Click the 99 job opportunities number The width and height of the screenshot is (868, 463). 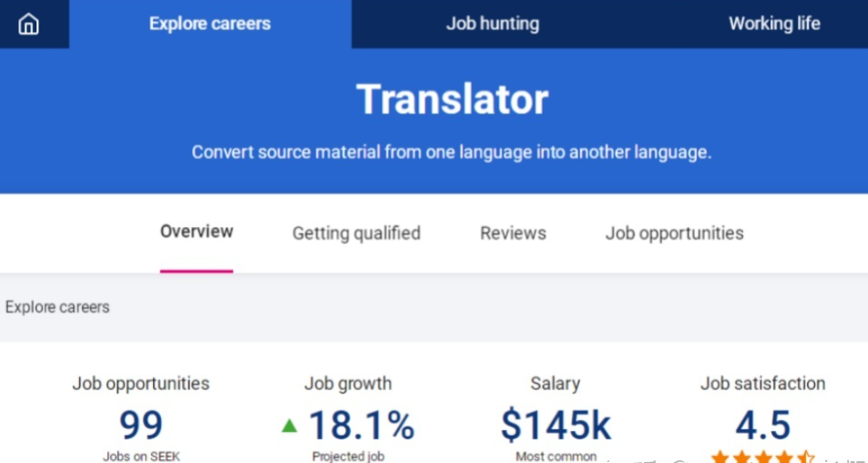[141, 425]
